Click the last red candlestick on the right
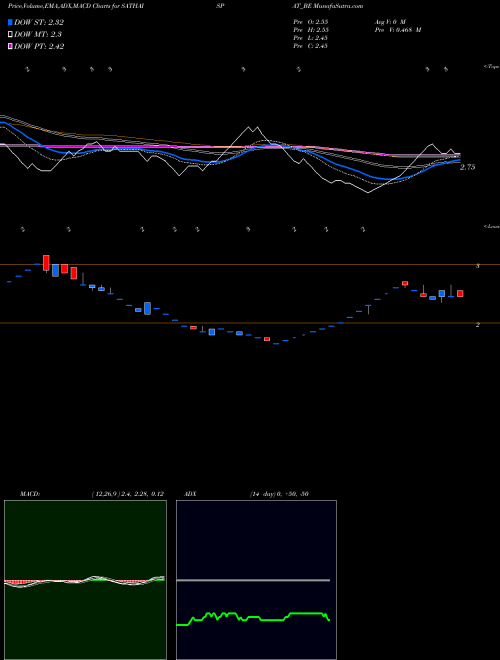 [x=460, y=293]
